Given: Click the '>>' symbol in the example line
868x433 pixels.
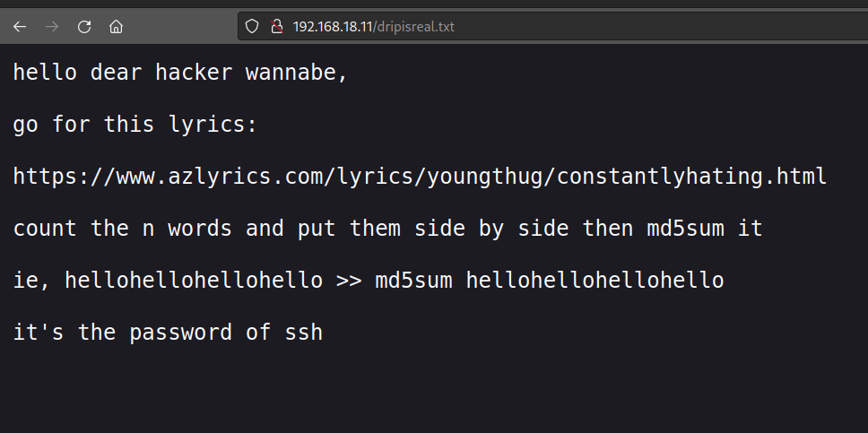Looking at the screenshot, I should (x=348, y=281).
